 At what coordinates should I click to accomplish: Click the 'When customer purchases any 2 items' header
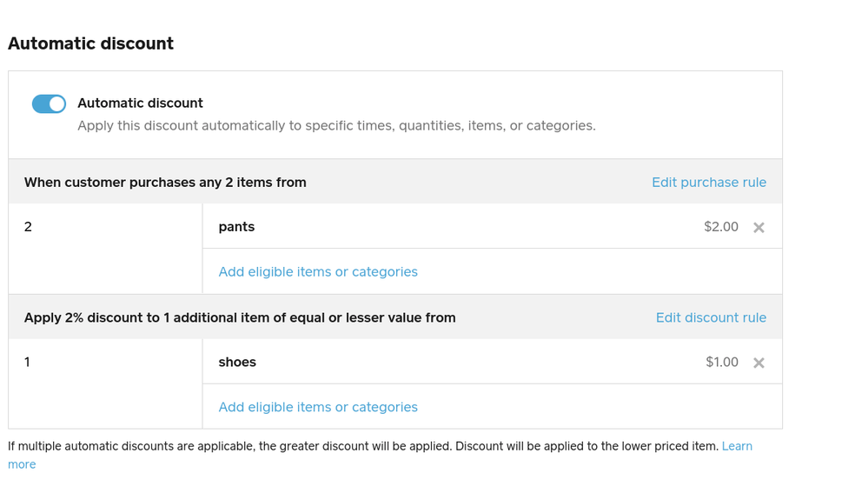pyautogui.click(x=165, y=183)
